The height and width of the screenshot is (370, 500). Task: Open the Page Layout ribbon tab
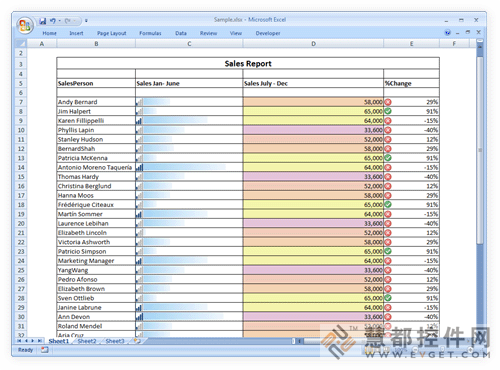(x=112, y=33)
